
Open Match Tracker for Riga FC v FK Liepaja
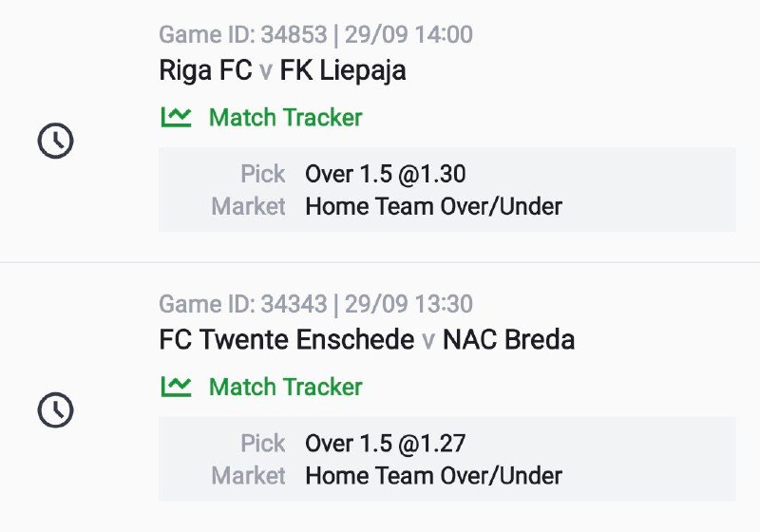pos(285,118)
